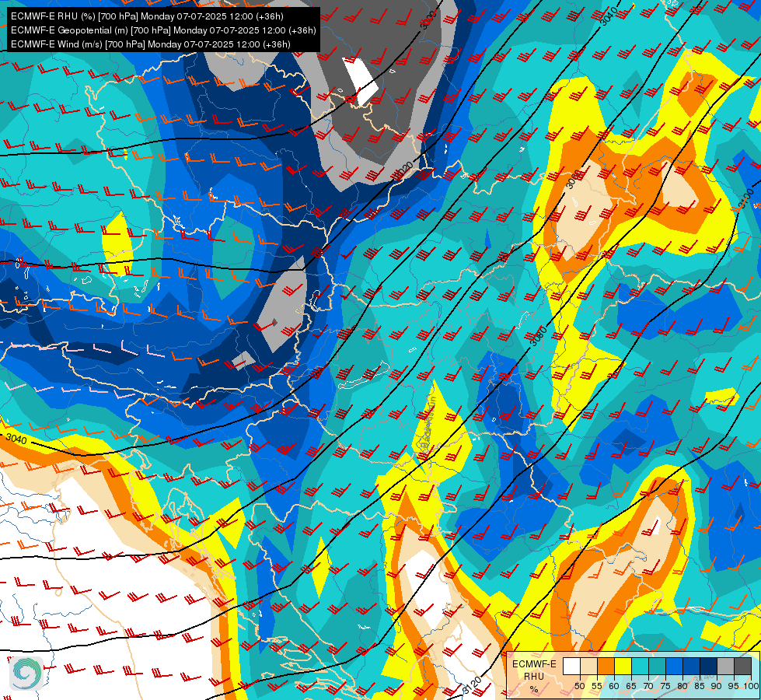
Task: Click the % unit in the legend
Action: point(534,689)
